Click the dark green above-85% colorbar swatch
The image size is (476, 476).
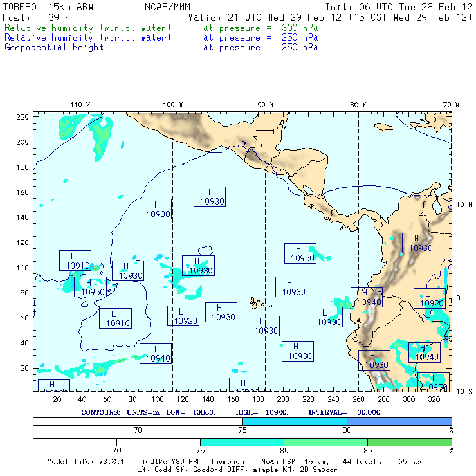(x=410, y=442)
